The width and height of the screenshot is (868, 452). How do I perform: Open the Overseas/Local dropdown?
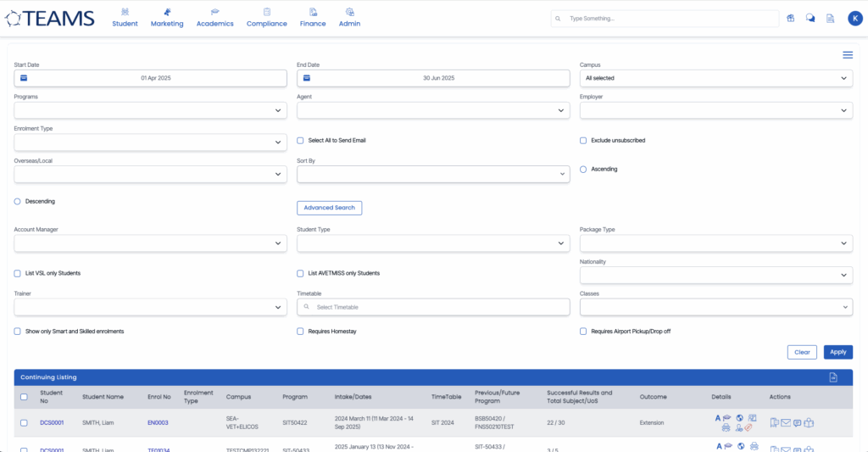150,174
